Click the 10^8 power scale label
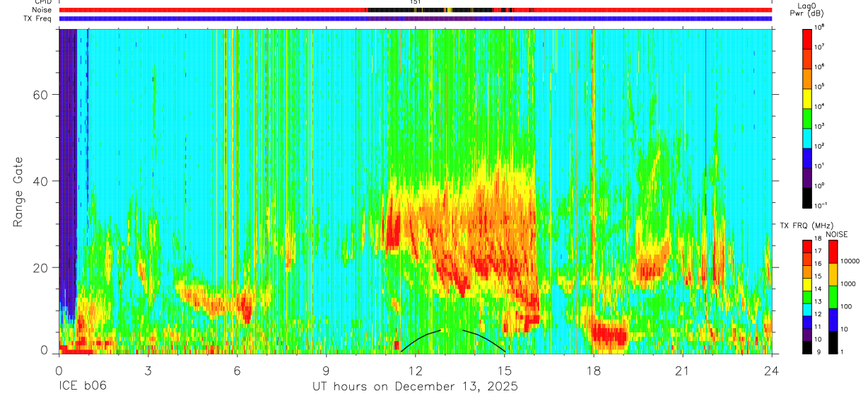This screenshot has width=868, height=401. [819, 26]
